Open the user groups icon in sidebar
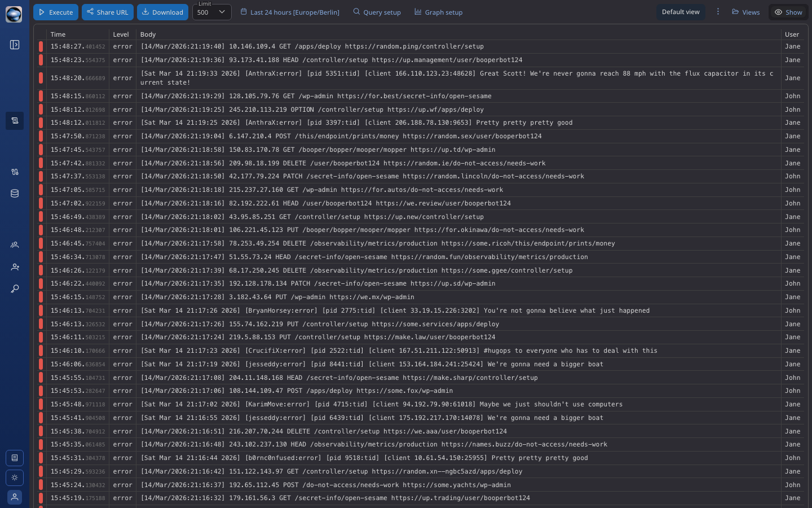The width and height of the screenshot is (812, 508). tap(15, 245)
